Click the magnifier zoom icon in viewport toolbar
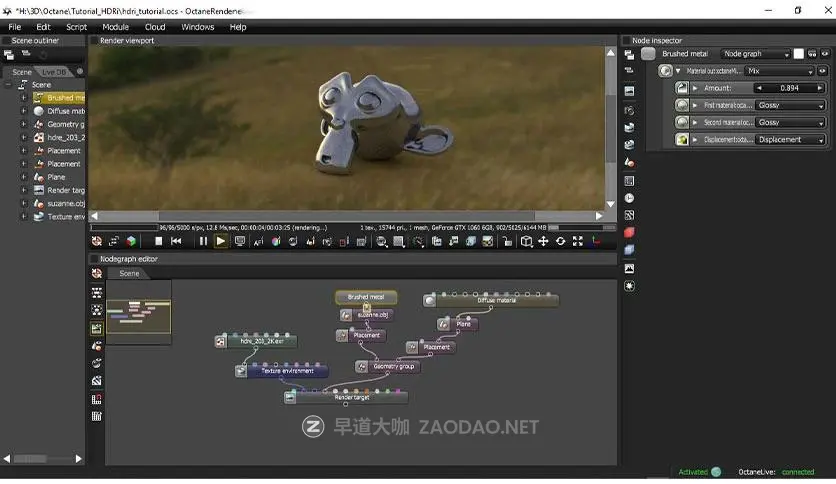This screenshot has width=836, height=484. pos(382,241)
